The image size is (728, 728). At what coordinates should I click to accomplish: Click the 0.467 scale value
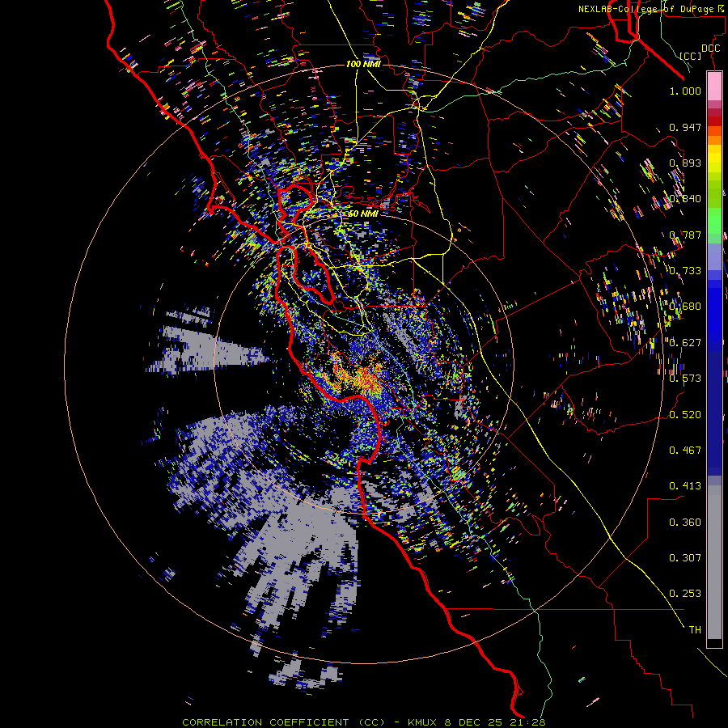tap(685, 451)
